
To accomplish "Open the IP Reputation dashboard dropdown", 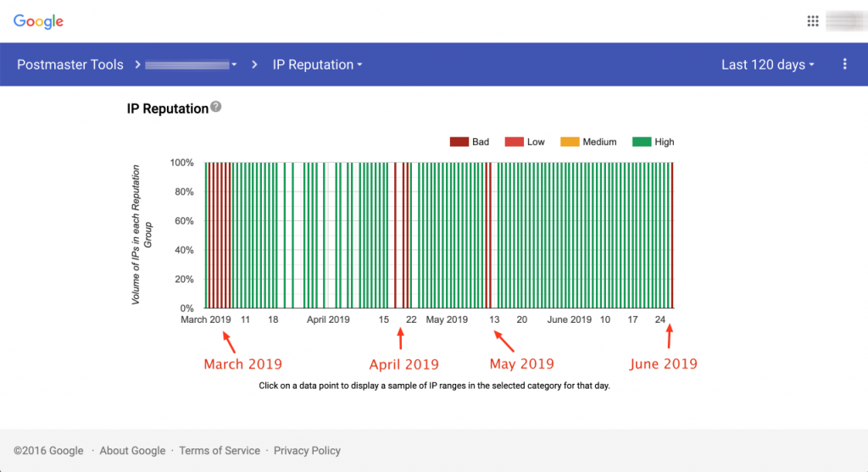I will pos(317,64).
